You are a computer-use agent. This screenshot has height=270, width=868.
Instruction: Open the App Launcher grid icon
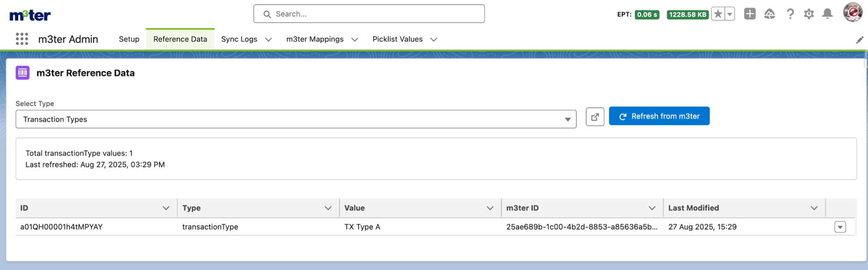22,39
